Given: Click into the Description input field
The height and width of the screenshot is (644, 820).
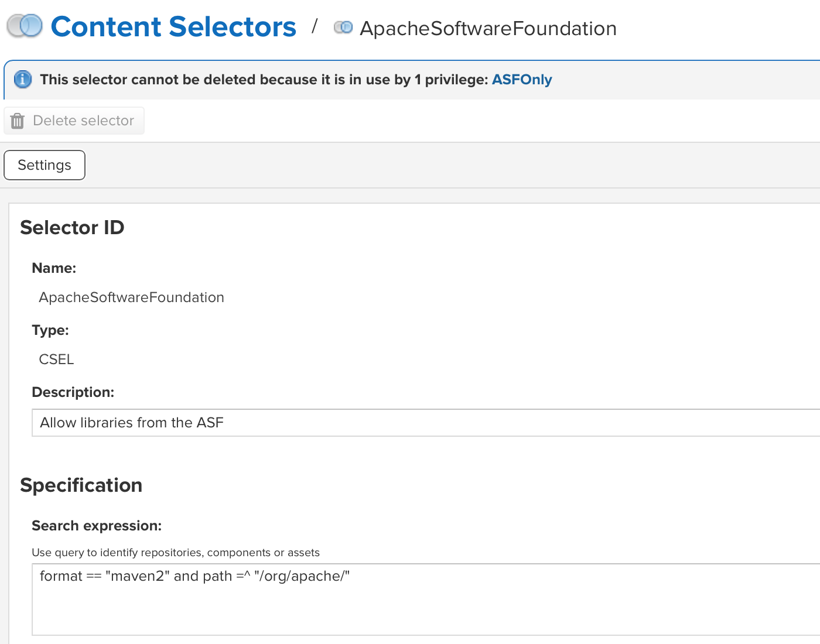Looking at the screenshot, I should point(426,423).
